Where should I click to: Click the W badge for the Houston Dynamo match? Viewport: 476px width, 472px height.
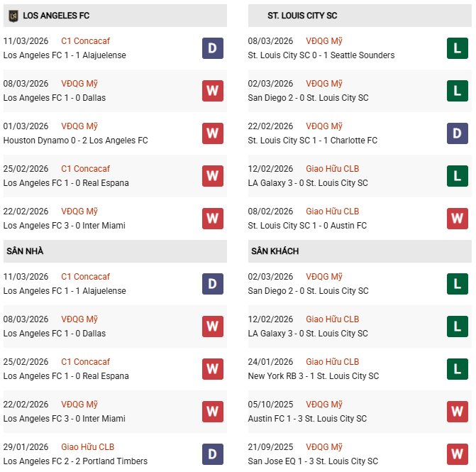click(x=213, y=133)
